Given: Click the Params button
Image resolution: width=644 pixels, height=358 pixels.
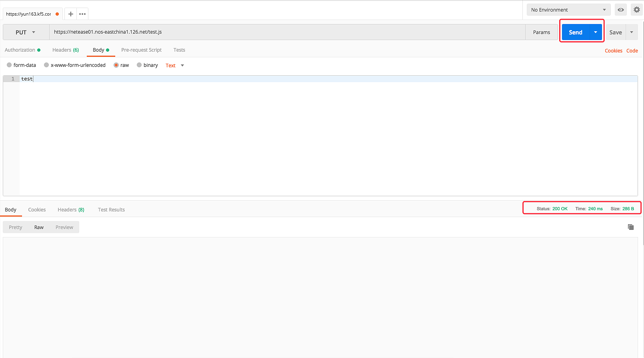Looking at the screenshot, I should tap(541, 32).
